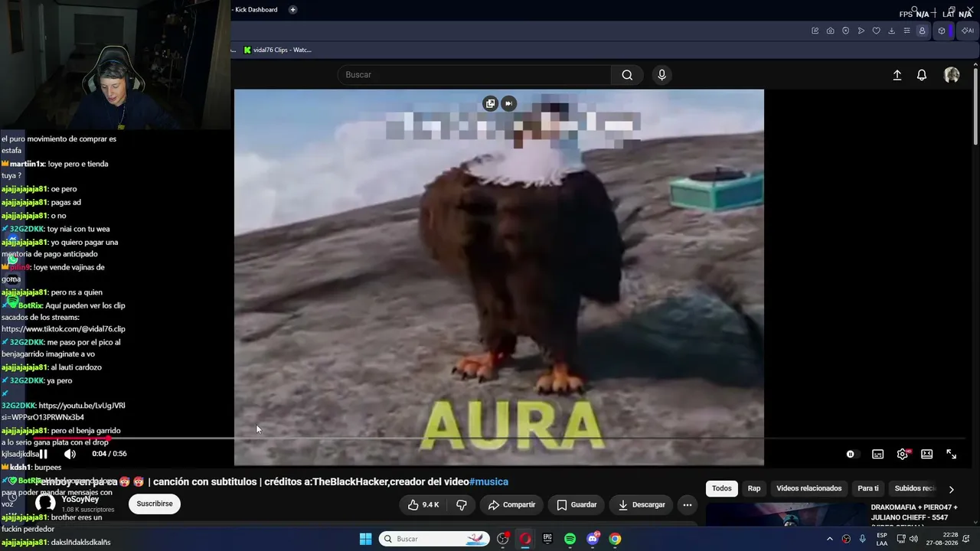Click the video pop-out icon above player
The image size is (980, 551).
[491, 103]
